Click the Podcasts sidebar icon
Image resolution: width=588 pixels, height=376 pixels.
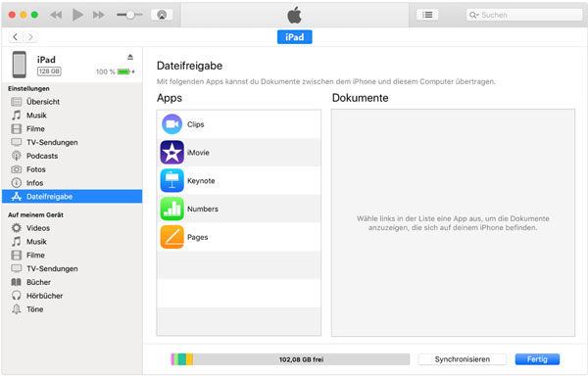click(x=16, y=156)
